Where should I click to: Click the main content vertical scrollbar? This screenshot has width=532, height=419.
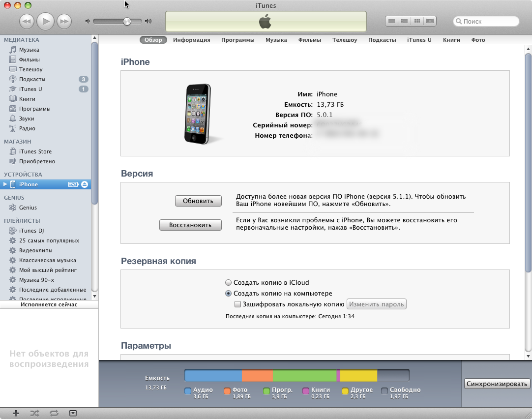(528, 162)
